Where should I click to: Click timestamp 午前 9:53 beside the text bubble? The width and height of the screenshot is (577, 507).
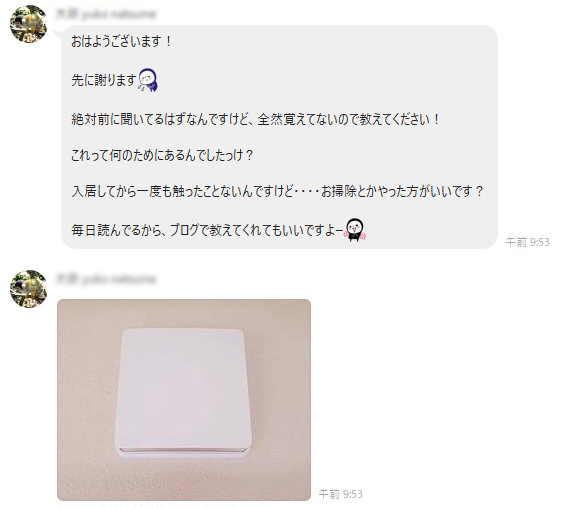tap(527, 242)
